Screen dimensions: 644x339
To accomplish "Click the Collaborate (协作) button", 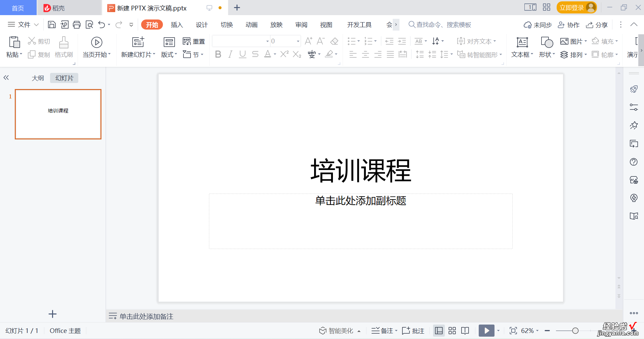I will (x=569, y=25).
